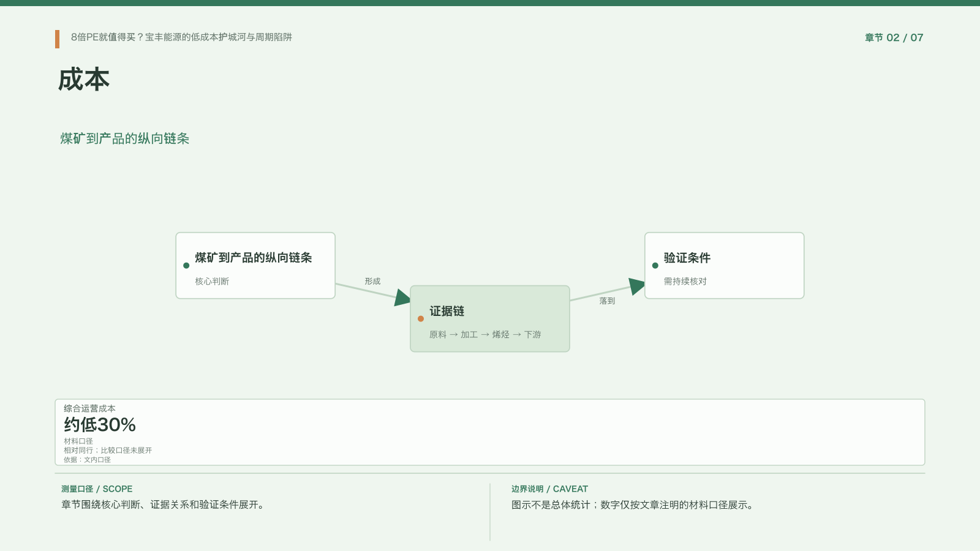Click the 落到 arrow label
980x551 pixels.
click(x=607, y=301)
